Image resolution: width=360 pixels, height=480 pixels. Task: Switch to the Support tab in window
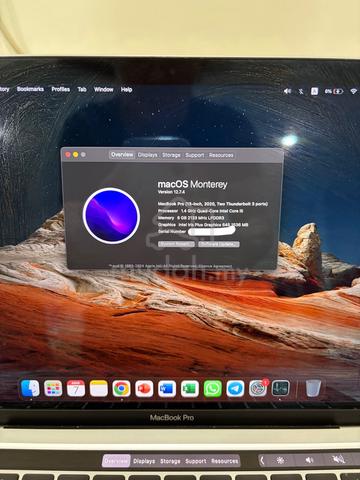pyautogui.click(x=195, y=155)
